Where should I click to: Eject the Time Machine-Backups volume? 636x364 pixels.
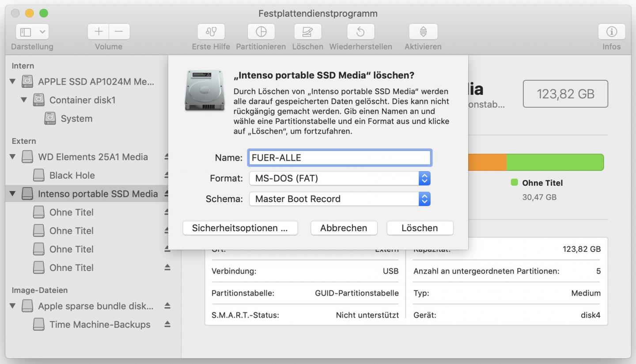[167, 324]
